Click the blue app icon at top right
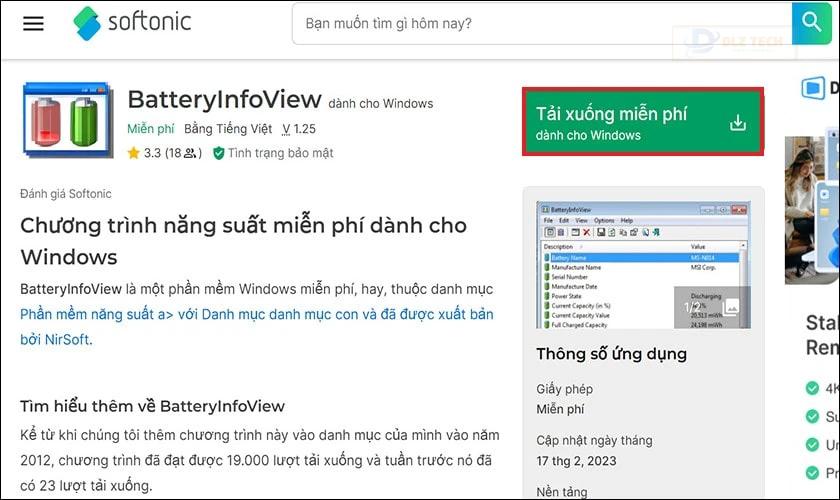The height and width of the screenshot is (500, 840). (813, 88)
